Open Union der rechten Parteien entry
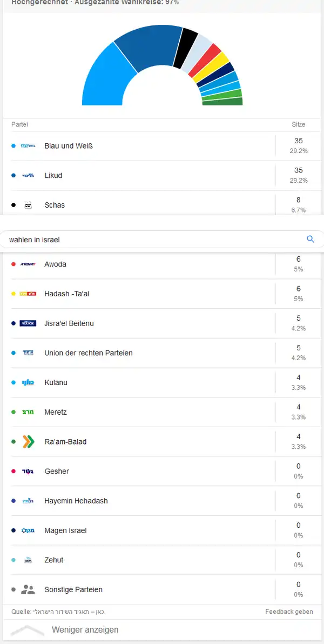Viewport: 324px width, 644px height. [88, 353]
